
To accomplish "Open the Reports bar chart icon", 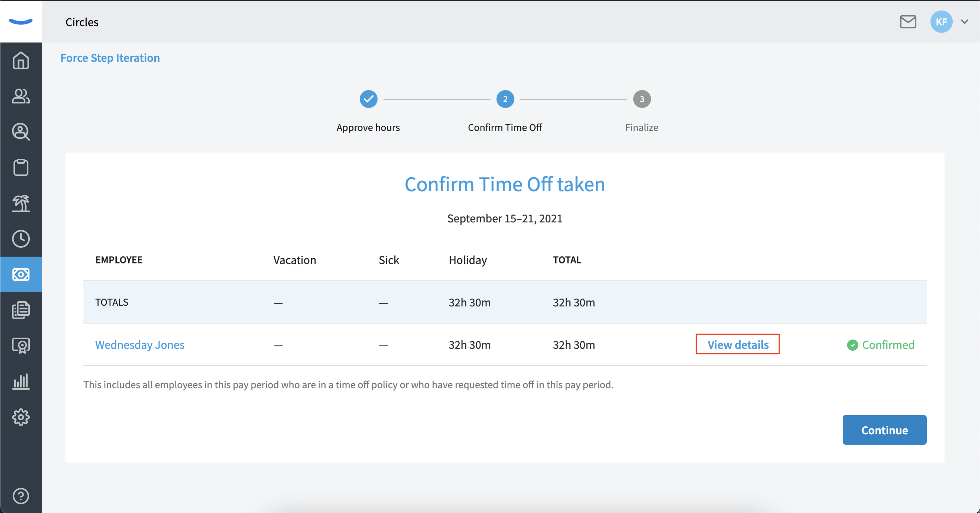I will [20, 381].
